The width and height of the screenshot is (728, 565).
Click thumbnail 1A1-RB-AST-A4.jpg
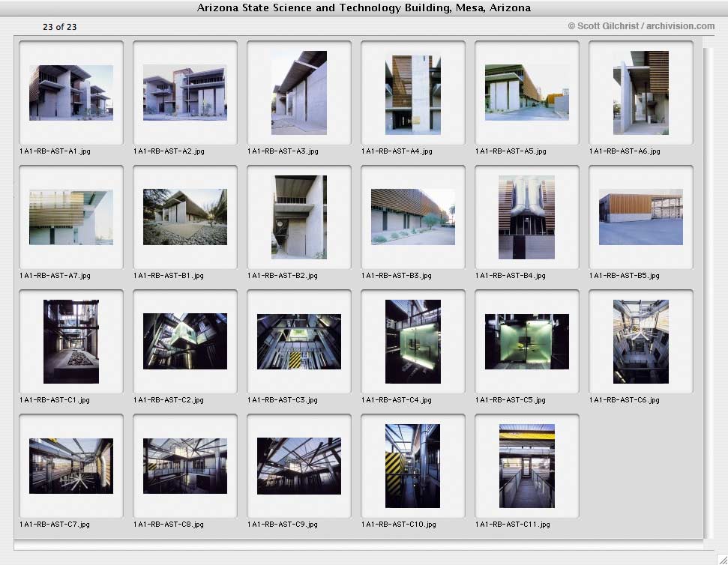pos(413,93)
